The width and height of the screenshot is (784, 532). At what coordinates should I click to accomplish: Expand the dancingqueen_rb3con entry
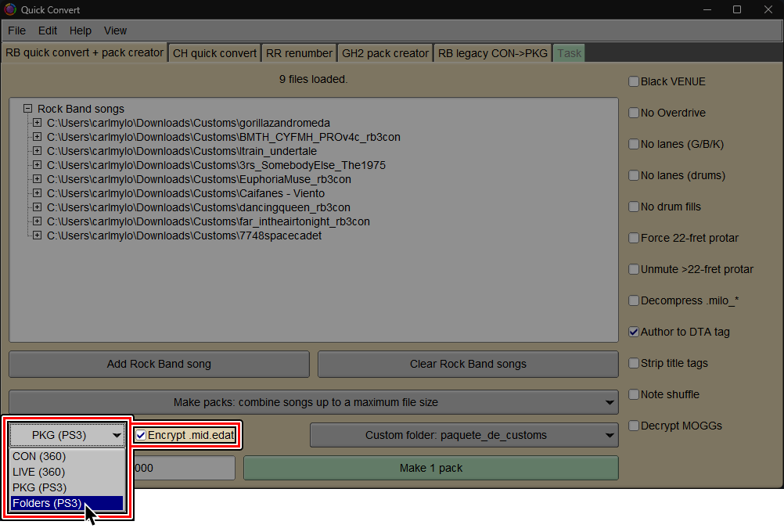tap(37, 207)
